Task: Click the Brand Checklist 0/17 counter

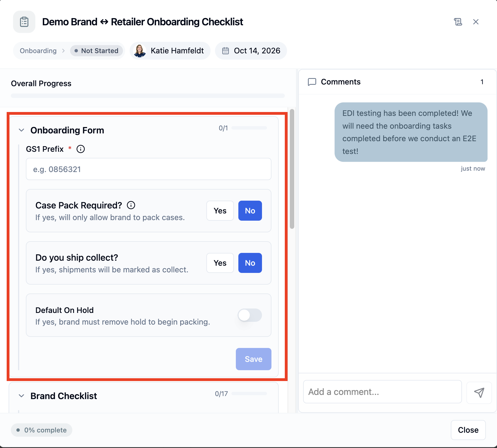Action: 221,394
